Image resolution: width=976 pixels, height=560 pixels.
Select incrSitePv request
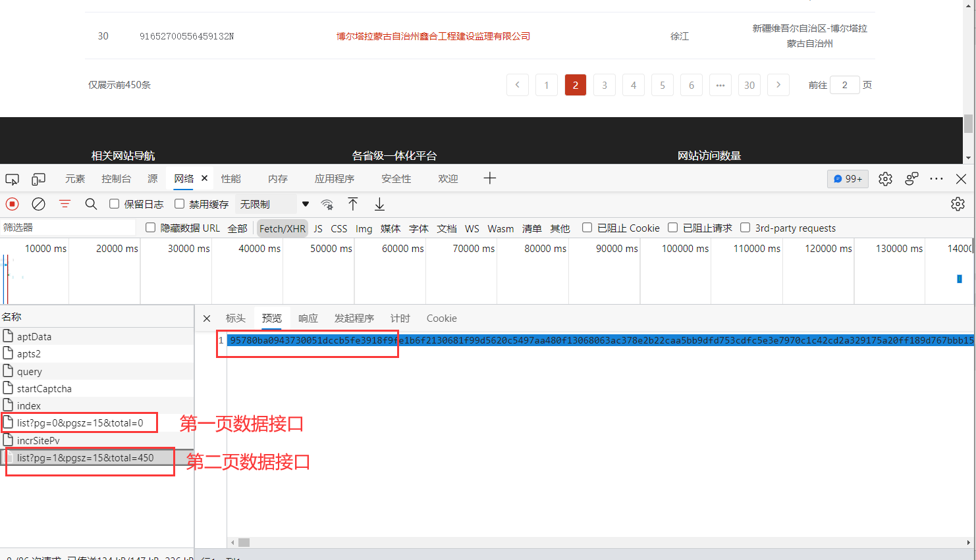tap(97, 440)
